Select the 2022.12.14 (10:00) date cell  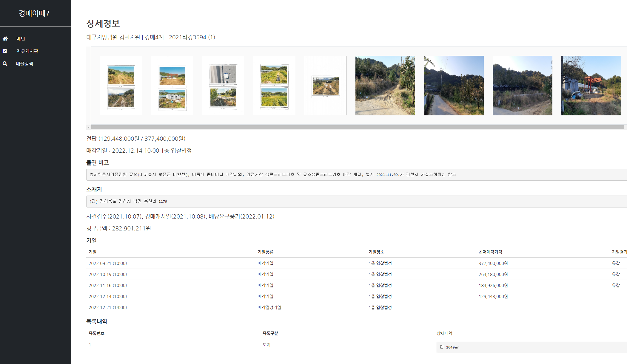(108, 297)
